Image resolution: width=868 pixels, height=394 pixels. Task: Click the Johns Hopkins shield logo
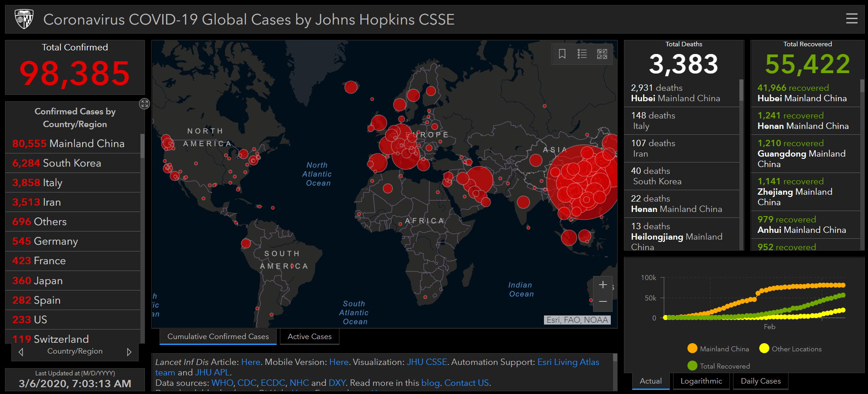tap(24, 19)
